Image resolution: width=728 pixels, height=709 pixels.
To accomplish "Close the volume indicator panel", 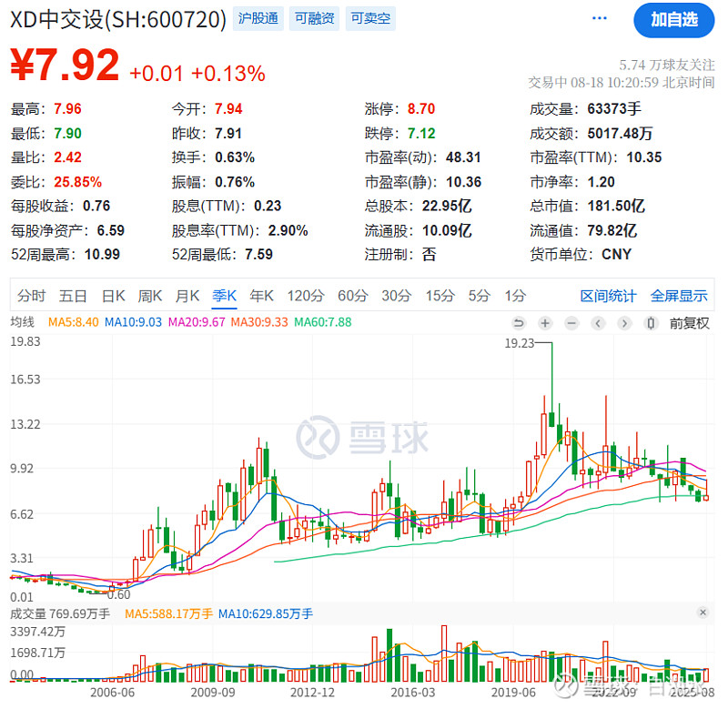I will pyautogui.click(x=703, y=613).
